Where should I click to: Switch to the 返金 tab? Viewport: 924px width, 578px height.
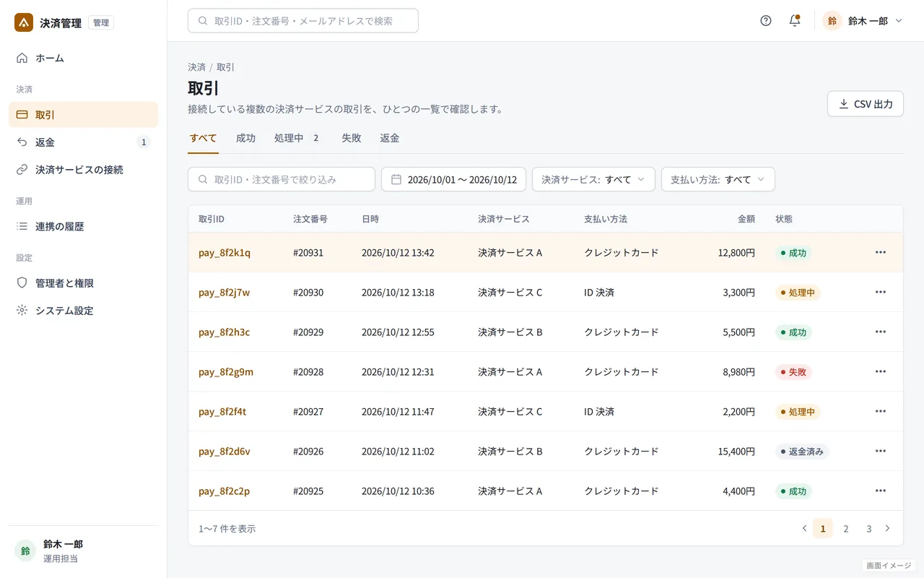(390, 139)
